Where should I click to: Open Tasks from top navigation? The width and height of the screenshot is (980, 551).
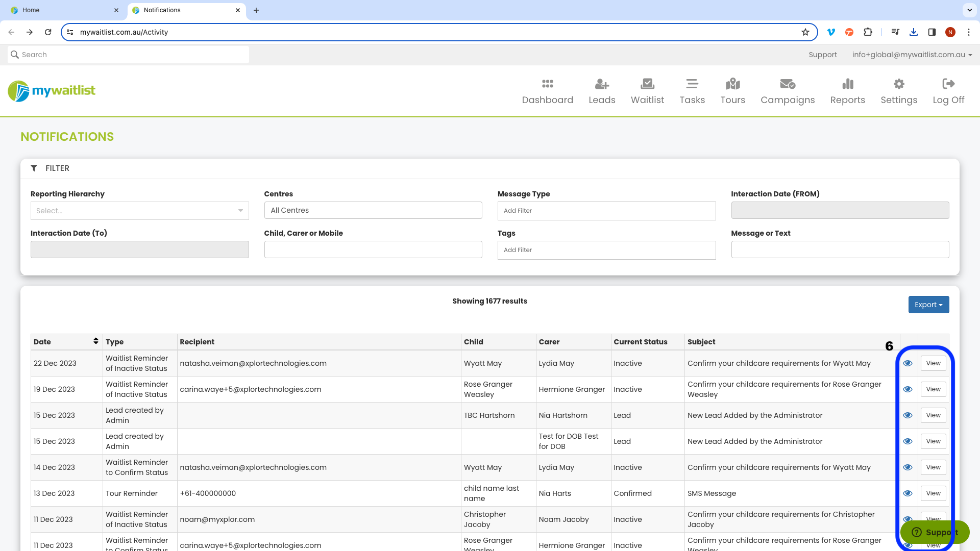point(692,92)
